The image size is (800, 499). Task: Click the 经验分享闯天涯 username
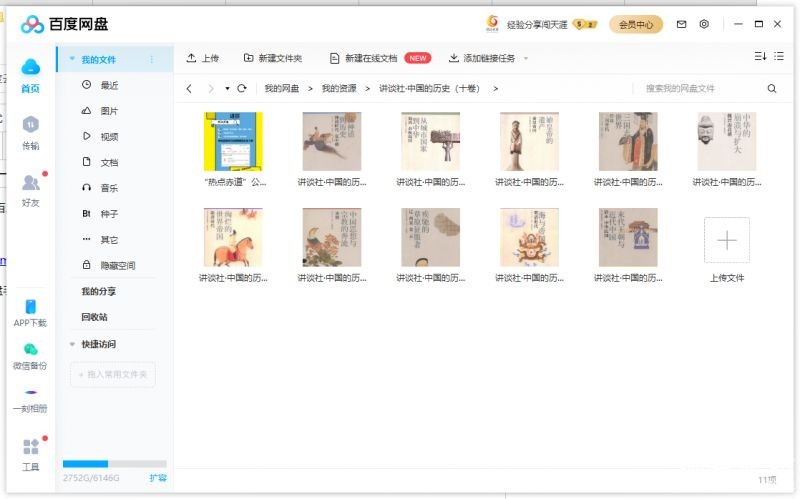[537, 24]
